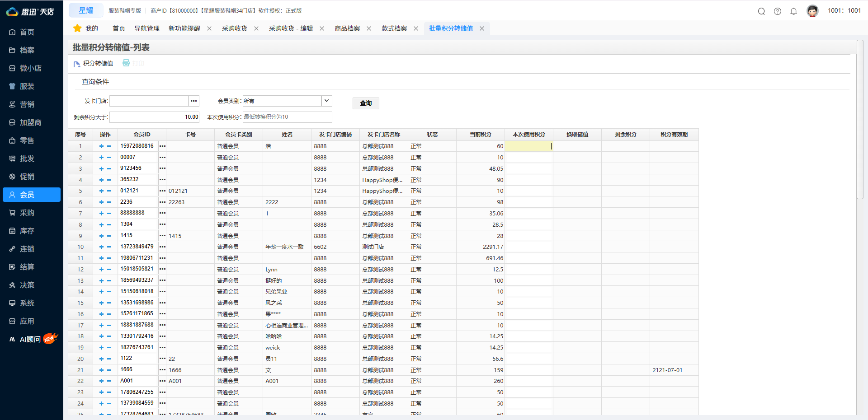Click the 本次使用积分 input field
This screenshot has width=868, height=420.
287,117
